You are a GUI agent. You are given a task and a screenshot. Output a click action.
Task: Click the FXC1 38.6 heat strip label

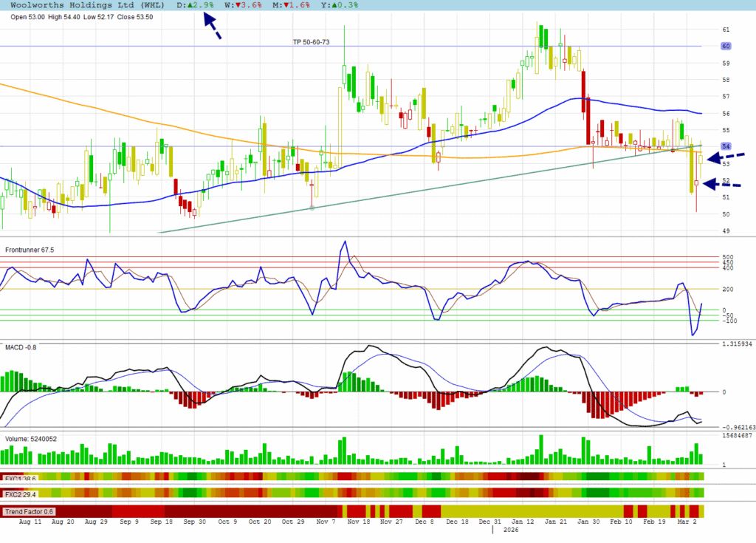[21, 478]
